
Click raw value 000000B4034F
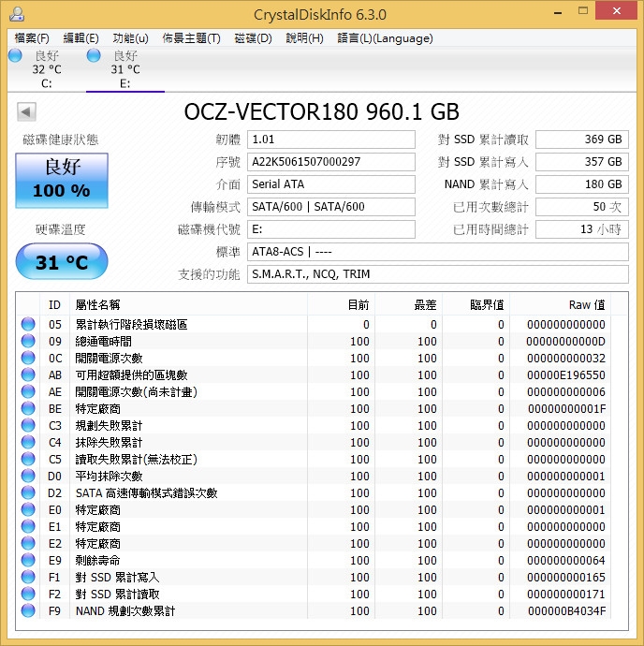(x=566, y=610)
